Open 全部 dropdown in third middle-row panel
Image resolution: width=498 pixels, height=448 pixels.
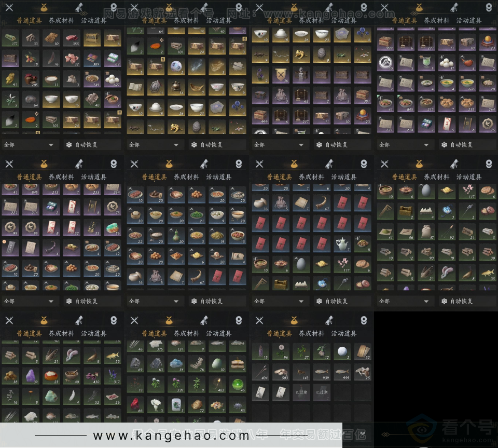[x=280, y=301]
